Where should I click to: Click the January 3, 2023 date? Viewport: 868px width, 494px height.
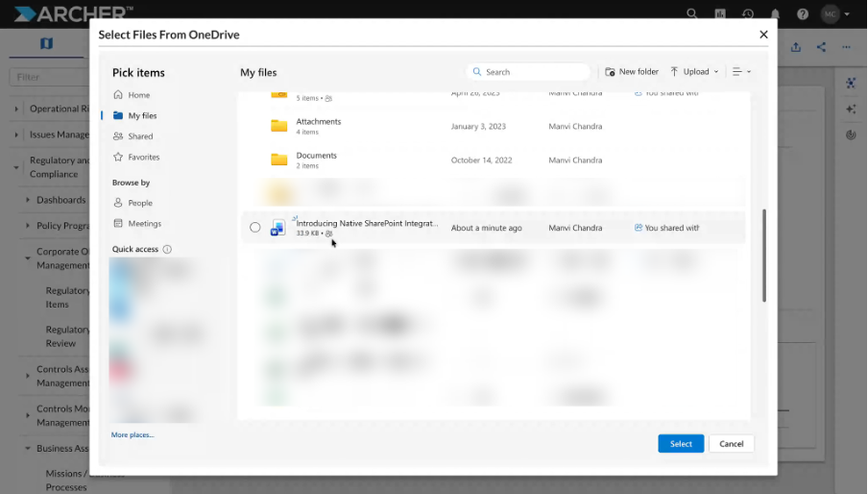[x=478, y=126]
